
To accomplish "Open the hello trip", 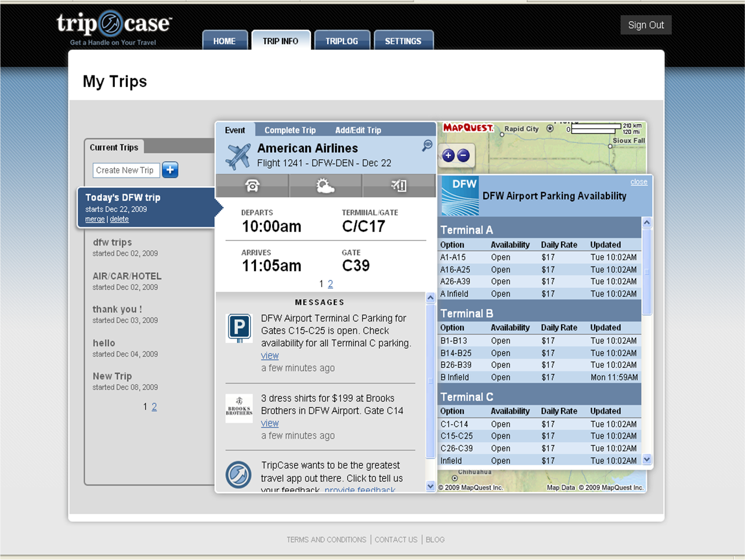I will pos(104,343).
